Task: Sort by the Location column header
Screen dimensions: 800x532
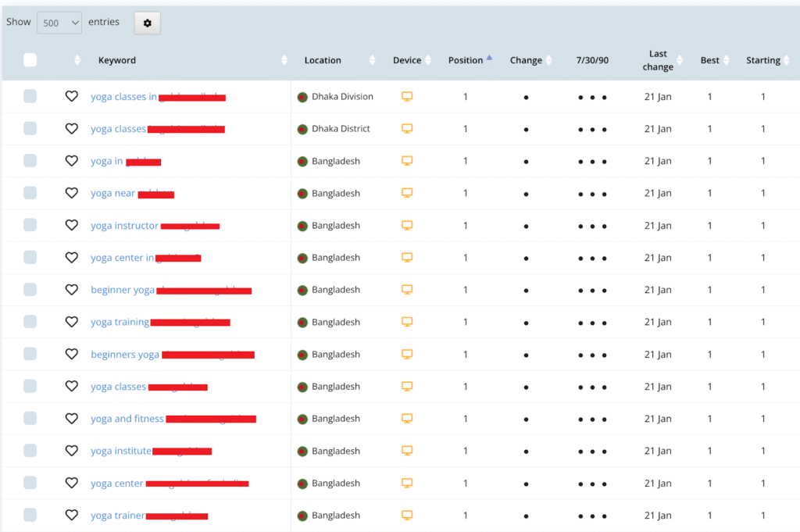Action: 323,60
